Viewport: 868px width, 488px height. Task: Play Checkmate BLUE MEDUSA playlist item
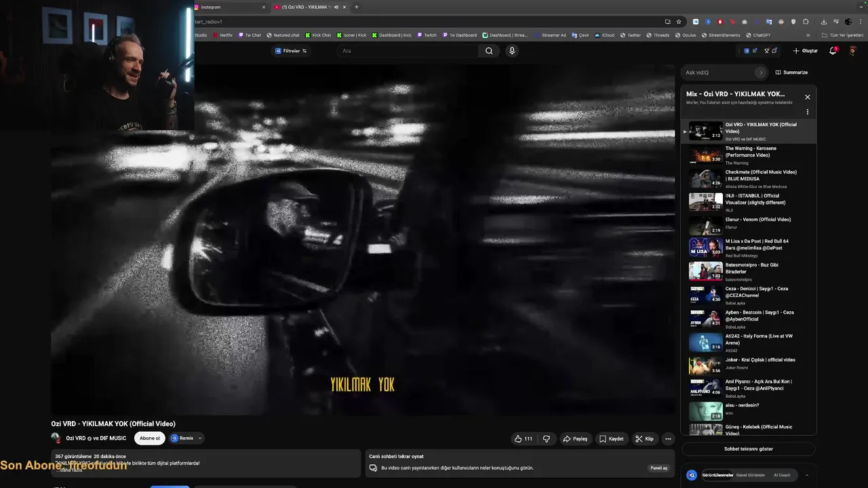[x=749, y=179]
